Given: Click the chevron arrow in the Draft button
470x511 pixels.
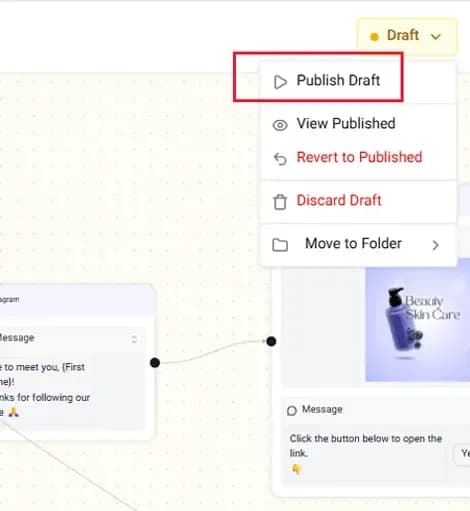Looking at the screenshot, I should (x=436, y=36).
